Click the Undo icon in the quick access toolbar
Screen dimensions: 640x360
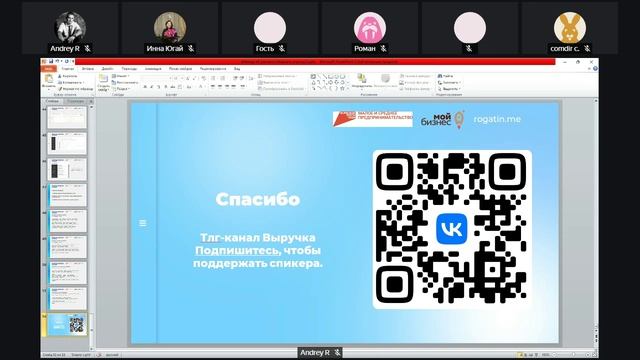tap(57, 62)
